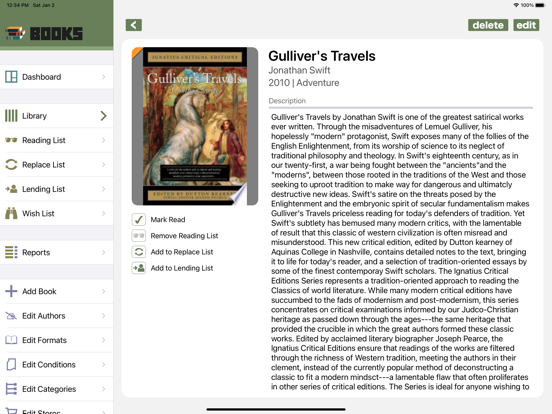Open the Gulliver's Travels cover image
The width and height of the screenshot is (552, 414).
coord(195,126)
